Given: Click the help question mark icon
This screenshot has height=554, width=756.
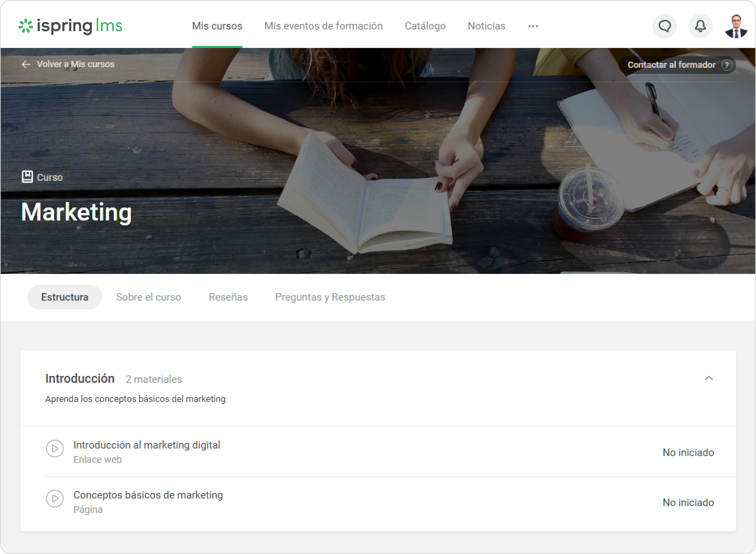Looking at the screenshot, I should pyautogui.click(x=727, y=65).
